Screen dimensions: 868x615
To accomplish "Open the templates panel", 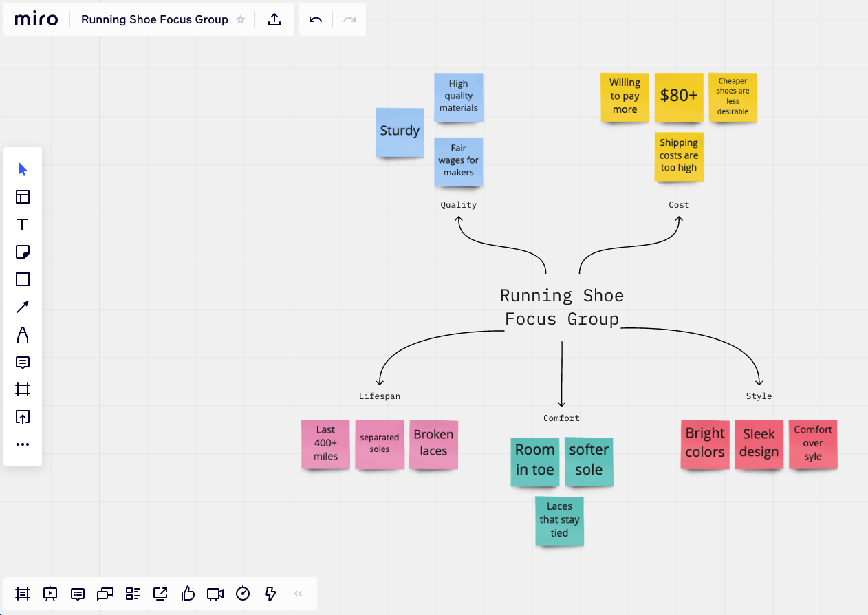I will 23,197.
